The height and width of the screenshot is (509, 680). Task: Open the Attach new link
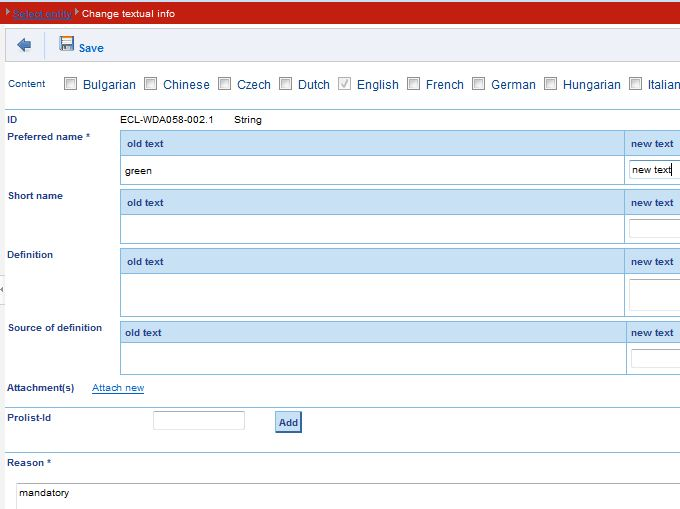(x=118, y=388)
